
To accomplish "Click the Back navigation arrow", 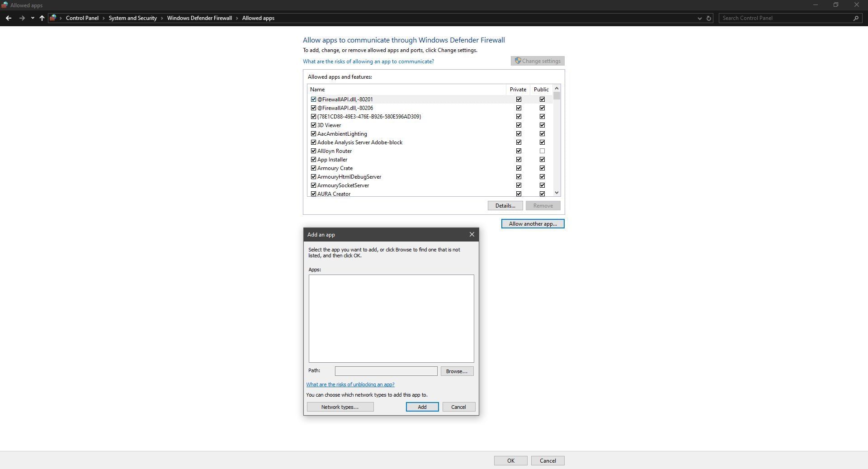I will click(x=9, y=18).
